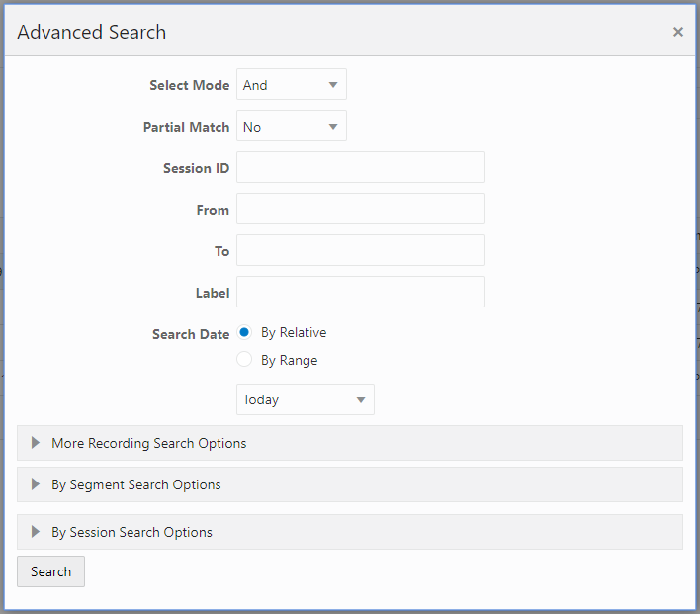700x614 pixels.
Task: Select the By Relative radio button
Action: click(x=245, y=333)
